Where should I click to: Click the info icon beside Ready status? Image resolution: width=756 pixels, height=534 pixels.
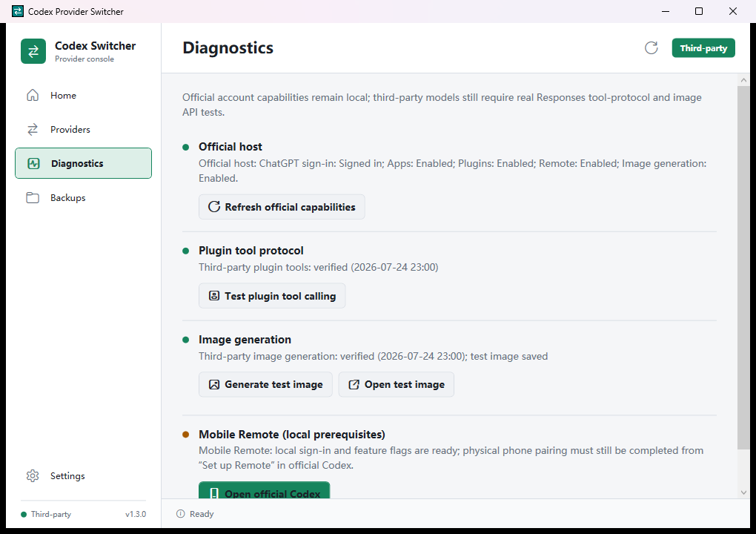pyautogui.click(x=180, y=514)
